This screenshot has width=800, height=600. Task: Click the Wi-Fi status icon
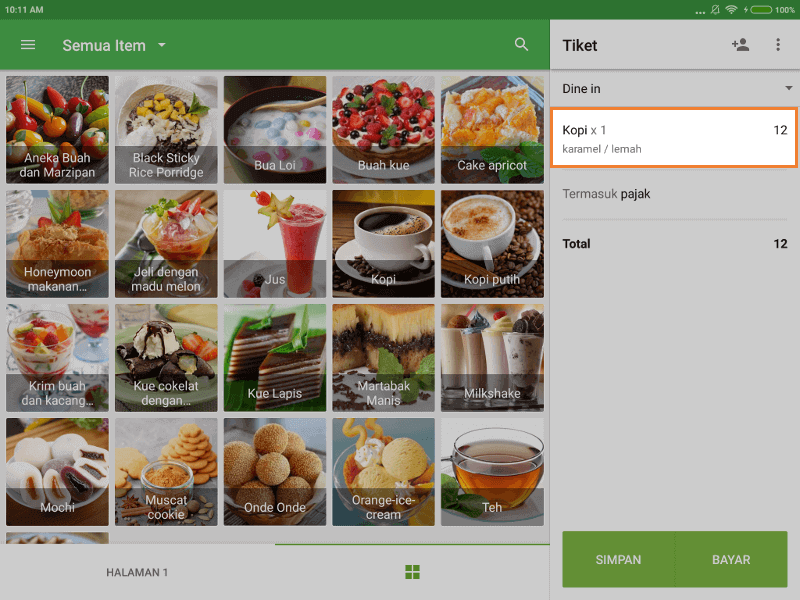click(x=731, y=10)
